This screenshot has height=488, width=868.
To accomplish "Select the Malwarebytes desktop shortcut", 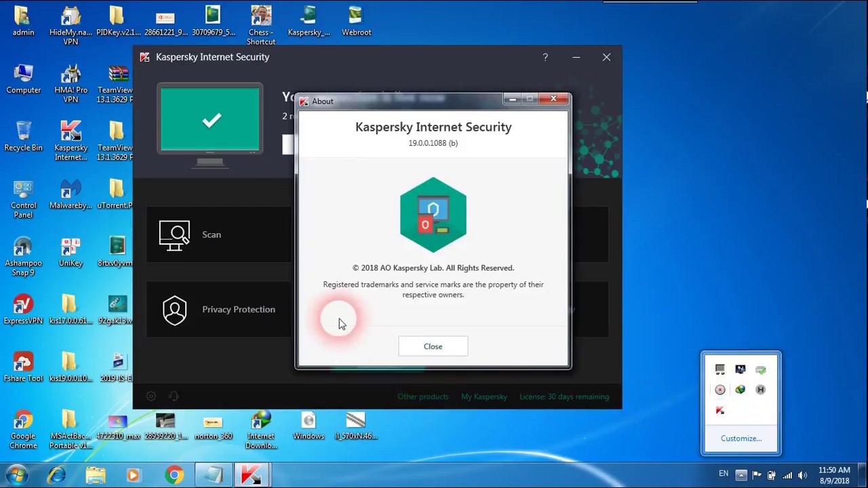I will [x=71, y=194].
